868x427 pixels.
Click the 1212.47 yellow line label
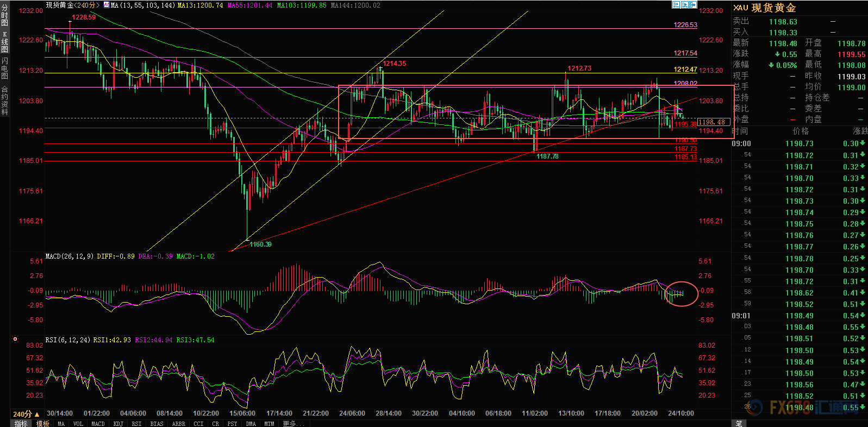[685, 70]
